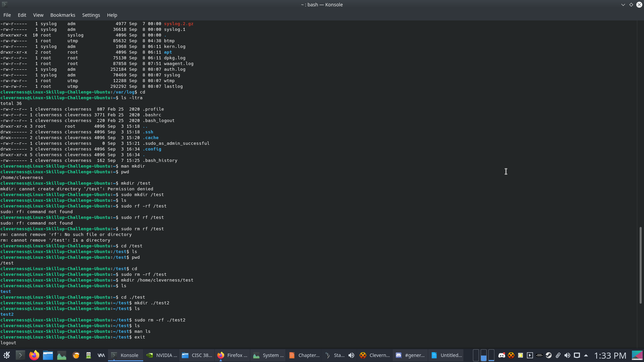The image size is (644, 362).
Task: Launch Konsole from the pinned terminal icon
Action: (20, 355)
